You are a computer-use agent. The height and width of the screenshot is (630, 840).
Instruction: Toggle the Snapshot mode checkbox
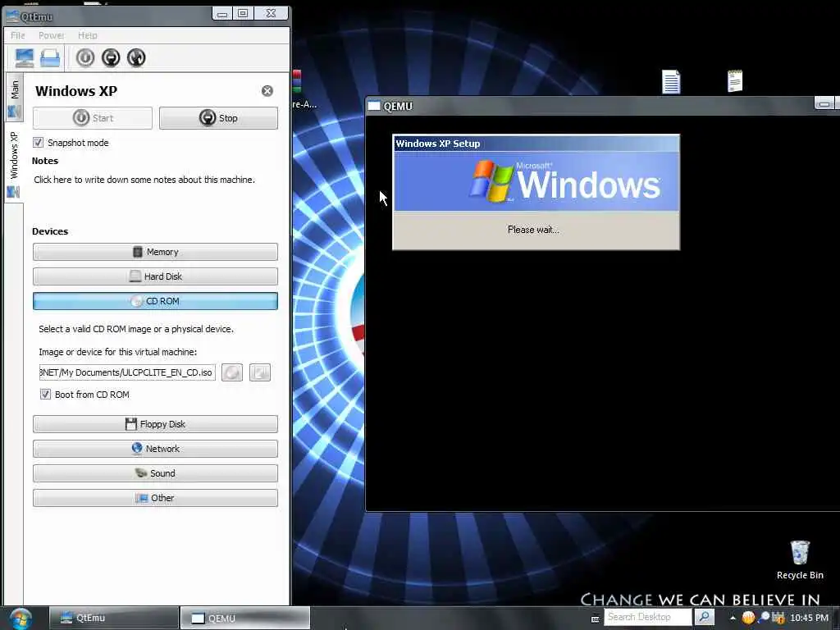(x=38, y=143)
